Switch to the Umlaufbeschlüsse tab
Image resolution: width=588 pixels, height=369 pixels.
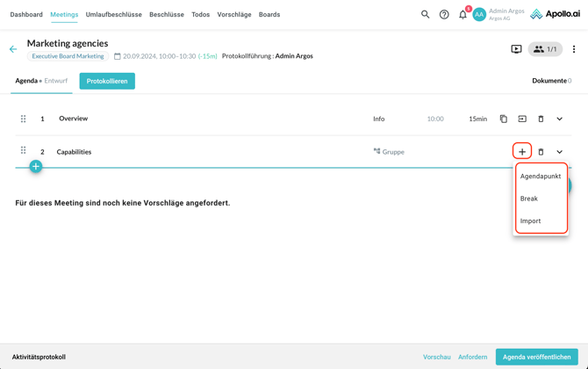click(113, 15)
